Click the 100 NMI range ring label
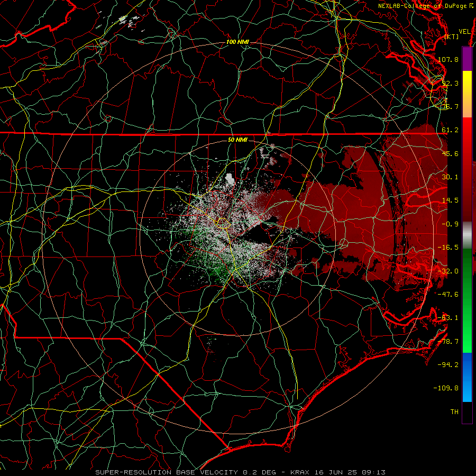 coord(237,42)
